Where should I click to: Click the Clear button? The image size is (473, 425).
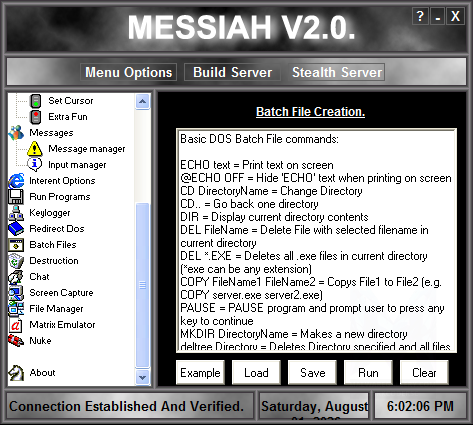(424, 373)
